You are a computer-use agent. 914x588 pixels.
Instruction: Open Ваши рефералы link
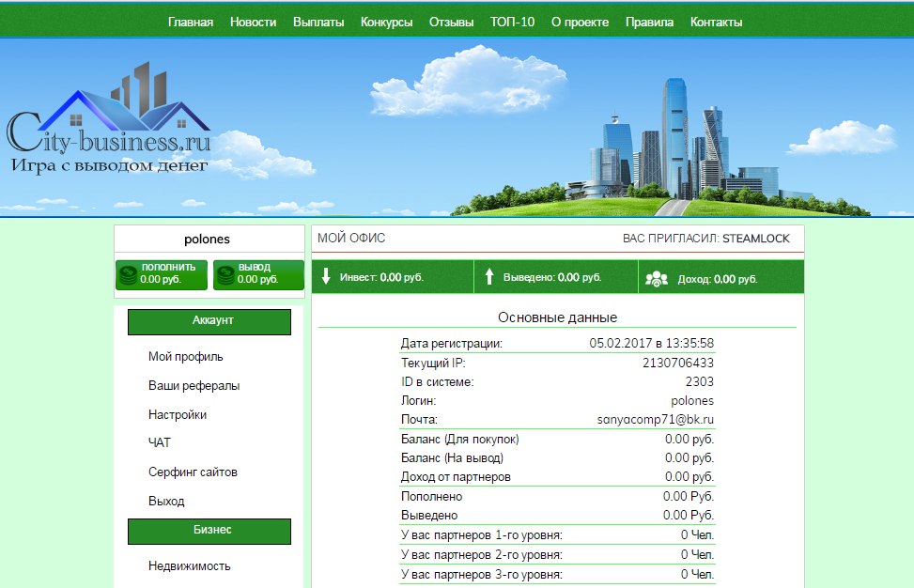(194, 386)
